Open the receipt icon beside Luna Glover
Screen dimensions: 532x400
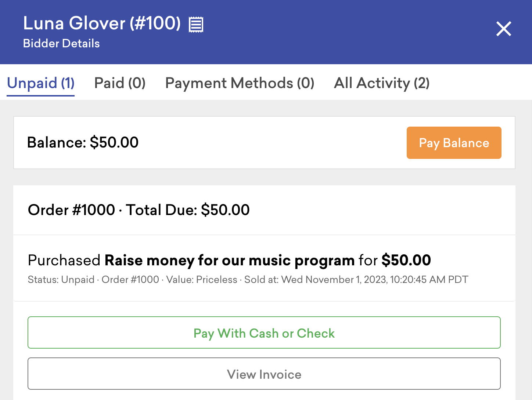click(x=196, y=25)
